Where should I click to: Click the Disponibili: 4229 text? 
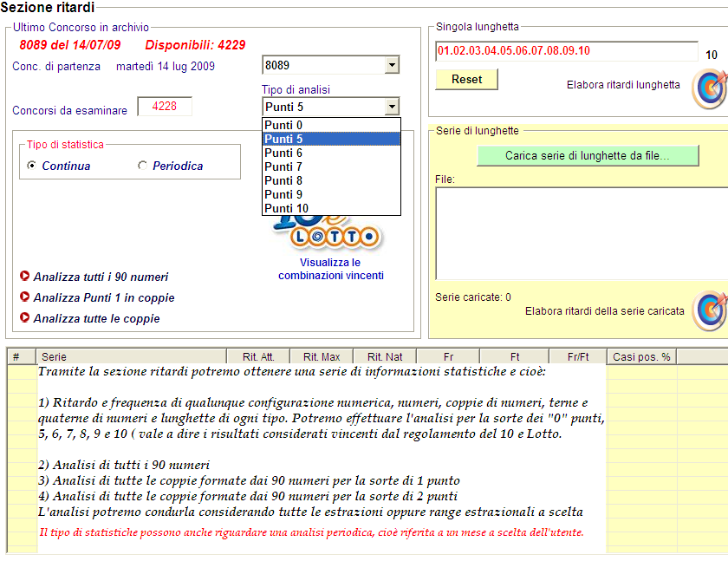(x=195, y=44)
